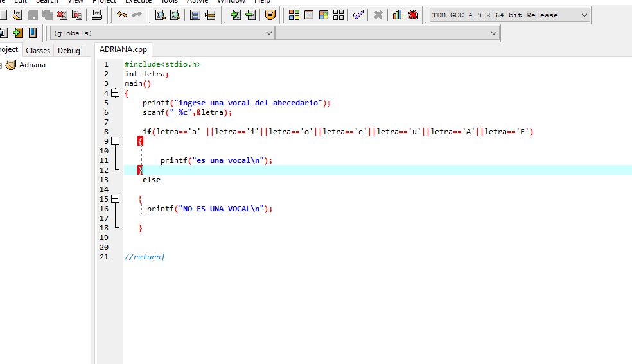
Task: Click the Run program window icon
Action: click(309, 15)
